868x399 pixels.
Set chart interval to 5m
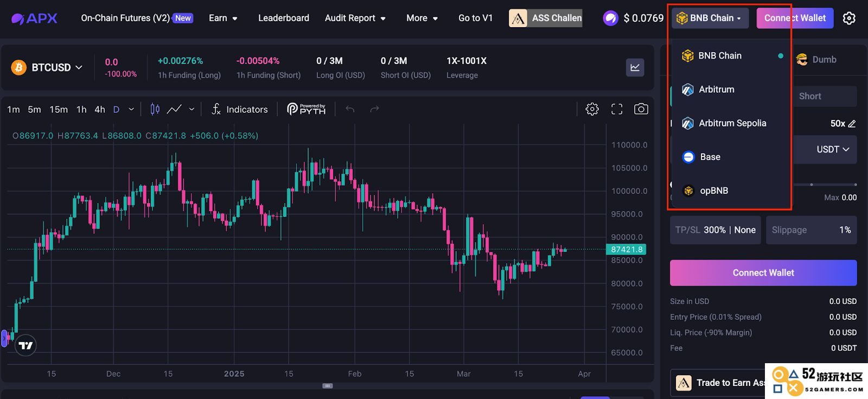(x=34, y=109)
